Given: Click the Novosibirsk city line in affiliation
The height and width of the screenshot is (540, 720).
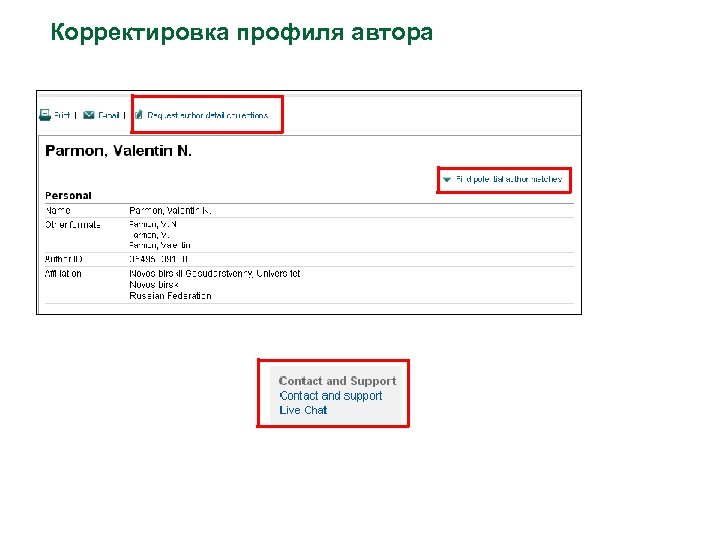Looking at the screenshot, I should [154, 285].
